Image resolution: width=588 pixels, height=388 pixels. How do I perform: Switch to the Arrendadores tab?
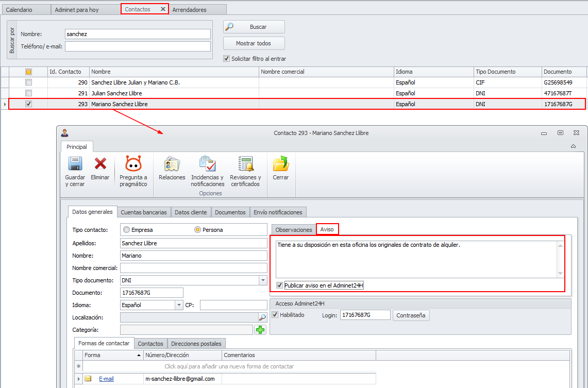(197, 10)
